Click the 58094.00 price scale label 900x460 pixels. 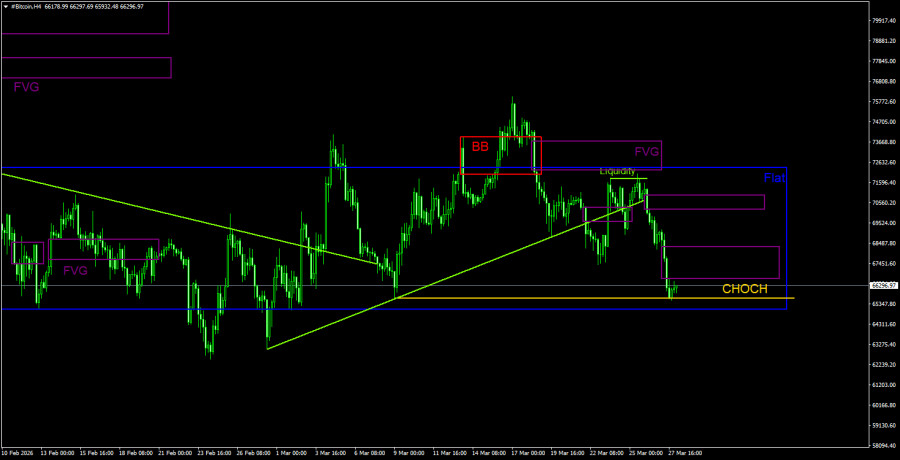[878, 446]
